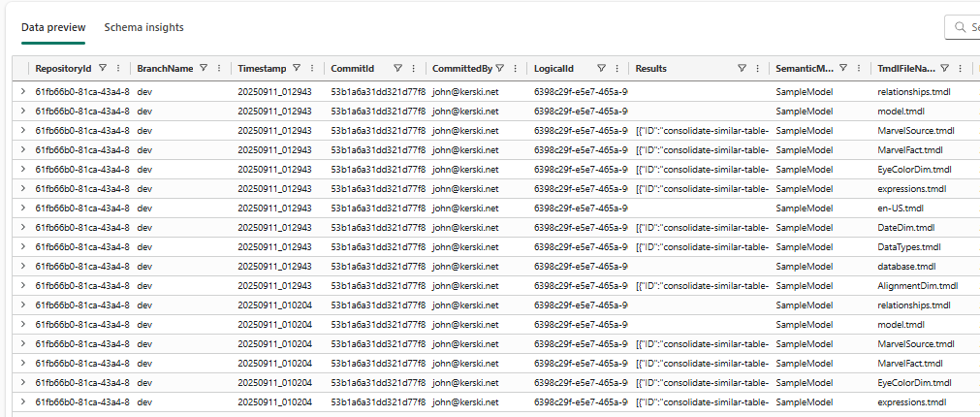Expand the 012943 expressions.tmdl row

click(22, 188)
